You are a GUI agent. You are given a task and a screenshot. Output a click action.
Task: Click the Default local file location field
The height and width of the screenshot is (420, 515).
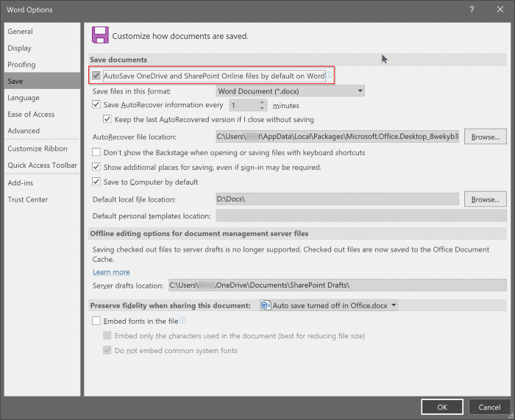[x=337, y=199]
